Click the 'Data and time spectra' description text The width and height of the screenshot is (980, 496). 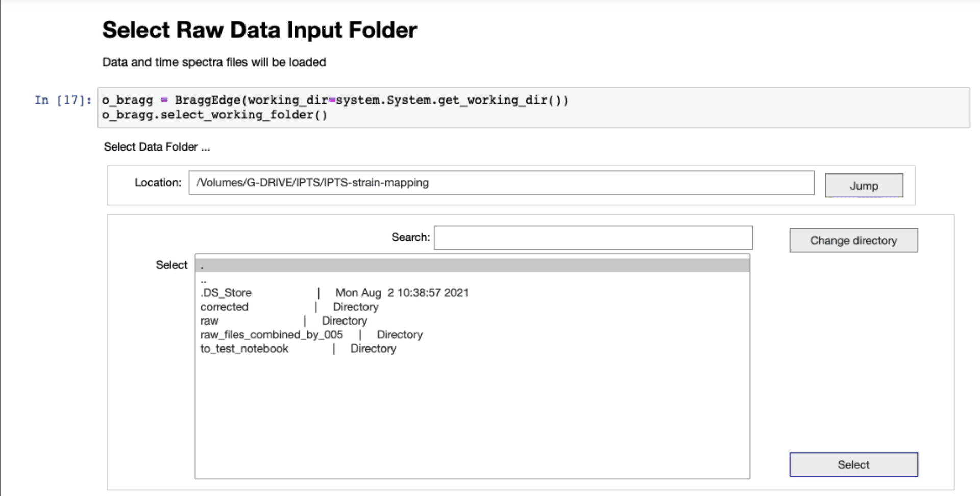point(214,62)
